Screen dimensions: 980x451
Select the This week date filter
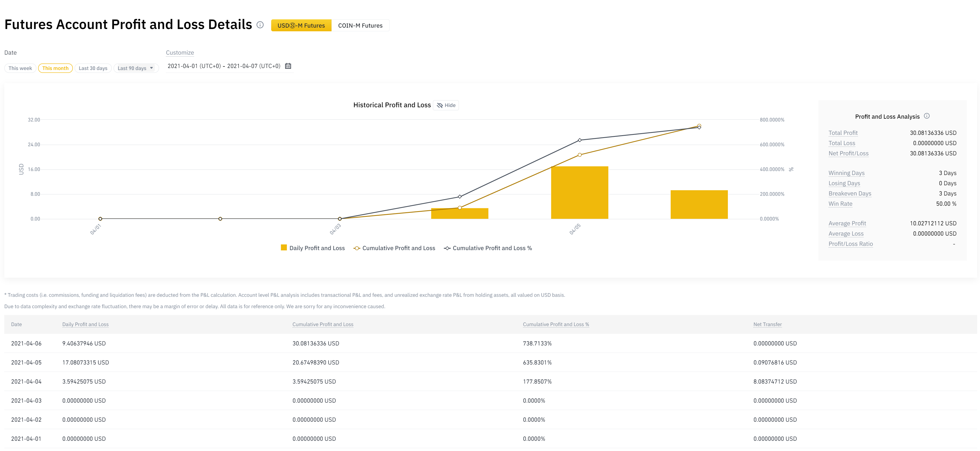pos(20,68)
